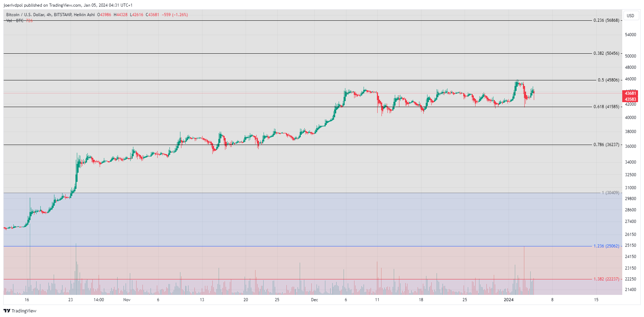This screenshot has width=644, height=317.
Task: Click the 40000 price axis label
Action: (630, 118)
